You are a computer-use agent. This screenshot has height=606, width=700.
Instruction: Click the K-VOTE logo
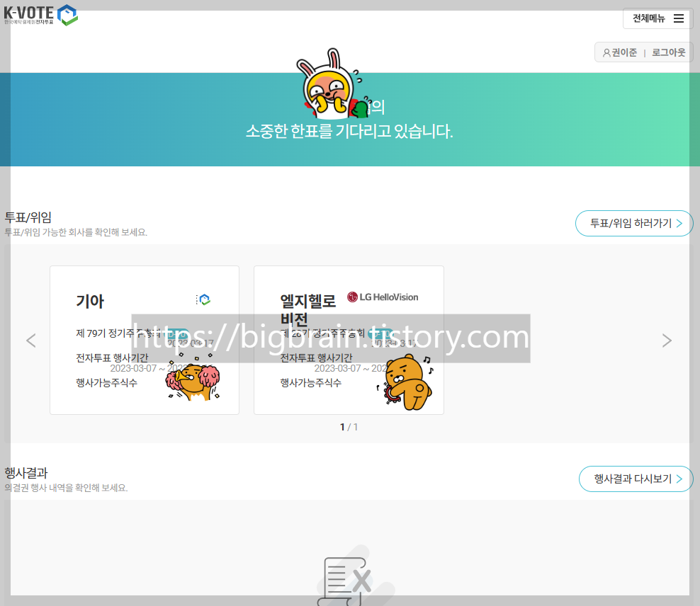[40, 15]
